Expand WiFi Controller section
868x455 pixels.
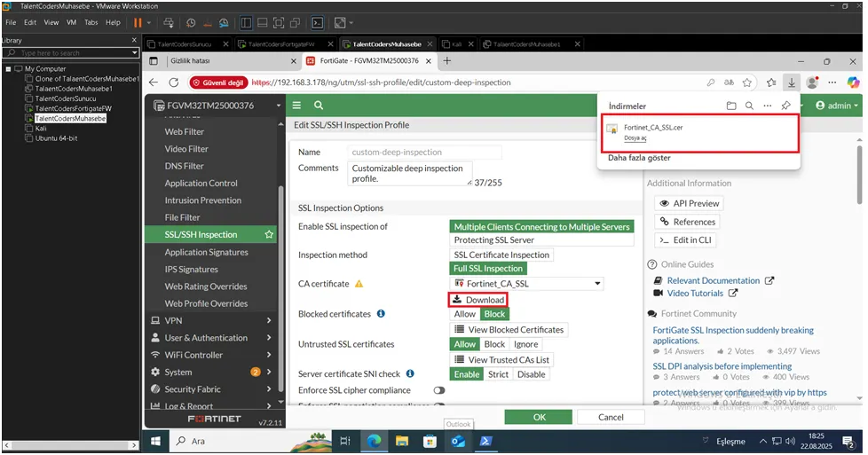pyautogui.click(x=212, y=355)
